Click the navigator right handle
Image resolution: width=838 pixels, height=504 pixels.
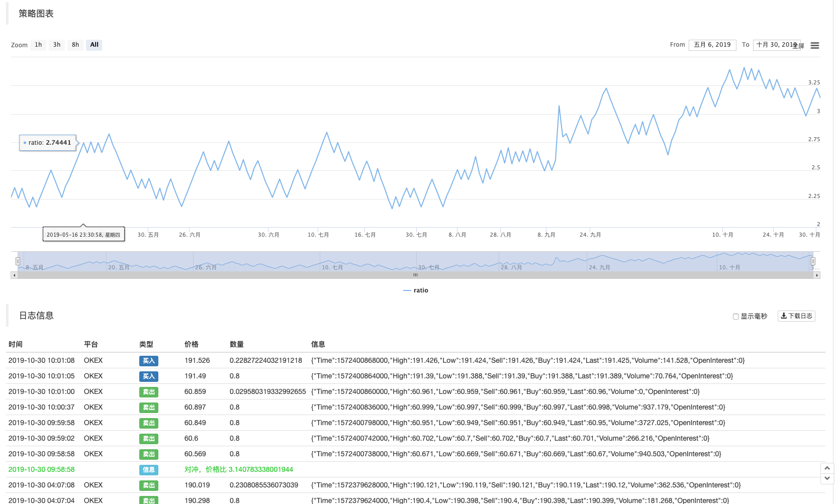tap(813, 261)
